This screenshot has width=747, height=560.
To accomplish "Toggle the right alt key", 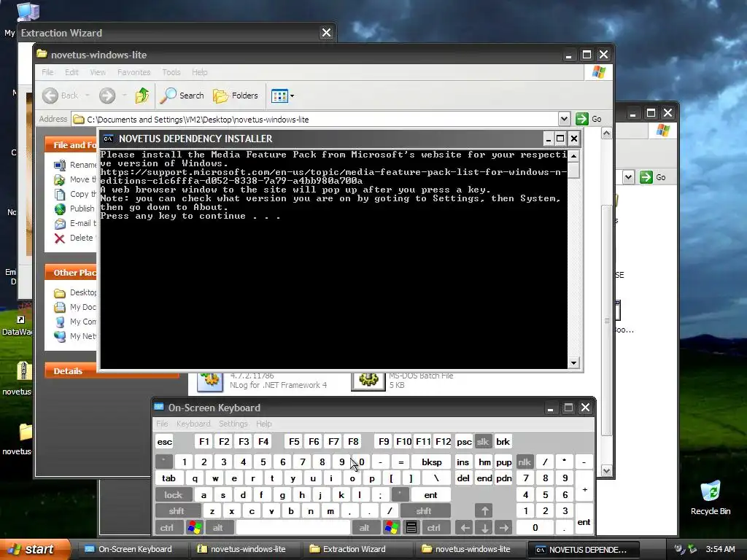I will (x=365, y=528).
